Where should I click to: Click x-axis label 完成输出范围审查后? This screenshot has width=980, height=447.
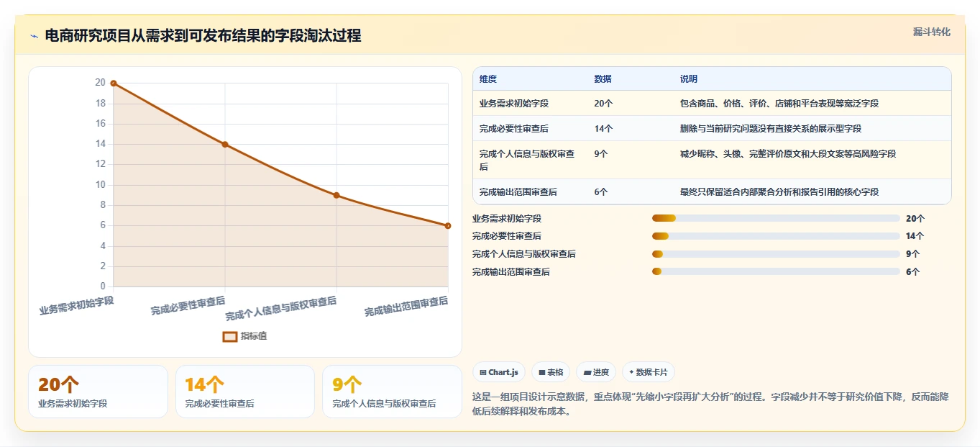[406, 307]
